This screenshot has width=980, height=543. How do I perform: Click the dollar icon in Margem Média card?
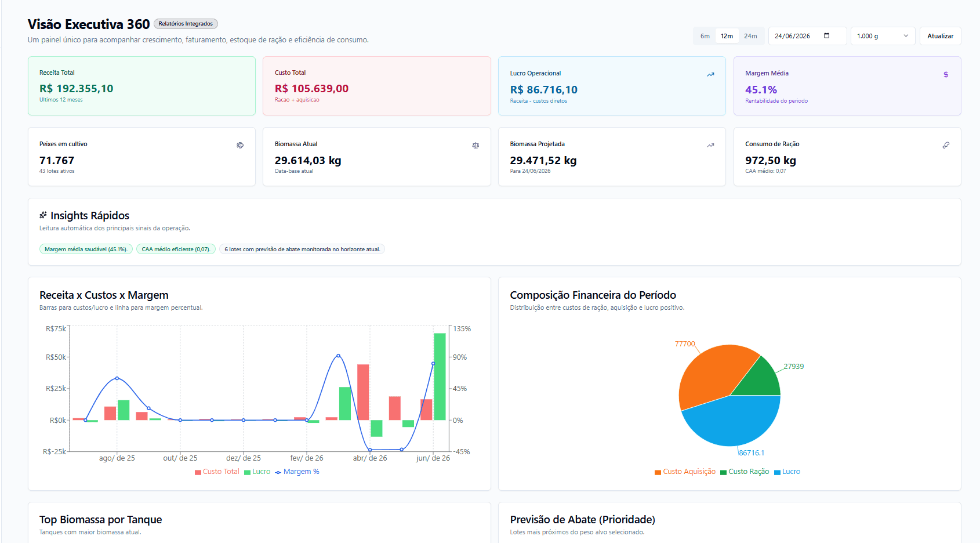click(x=946, y=74)
